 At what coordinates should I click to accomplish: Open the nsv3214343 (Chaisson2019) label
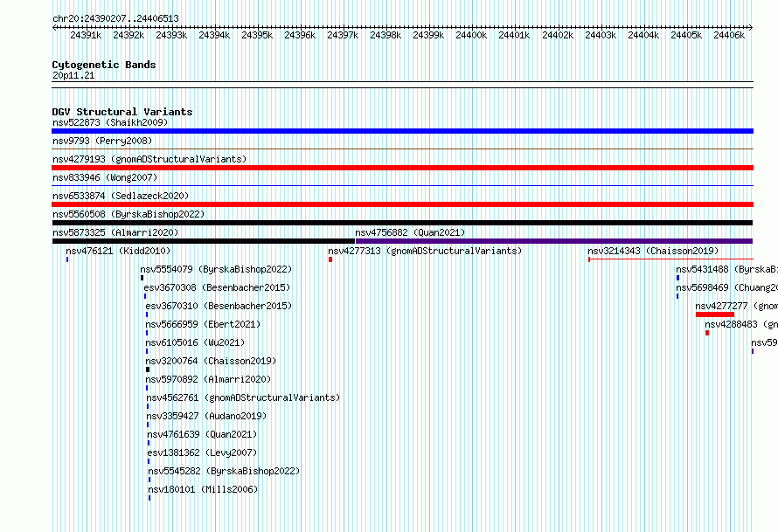coord(653,251)
